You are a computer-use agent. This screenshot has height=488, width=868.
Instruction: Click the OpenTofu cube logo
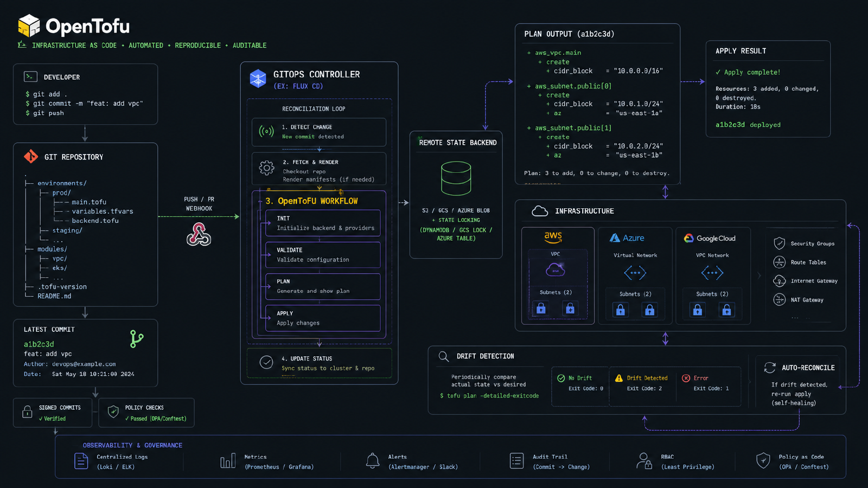29,25
